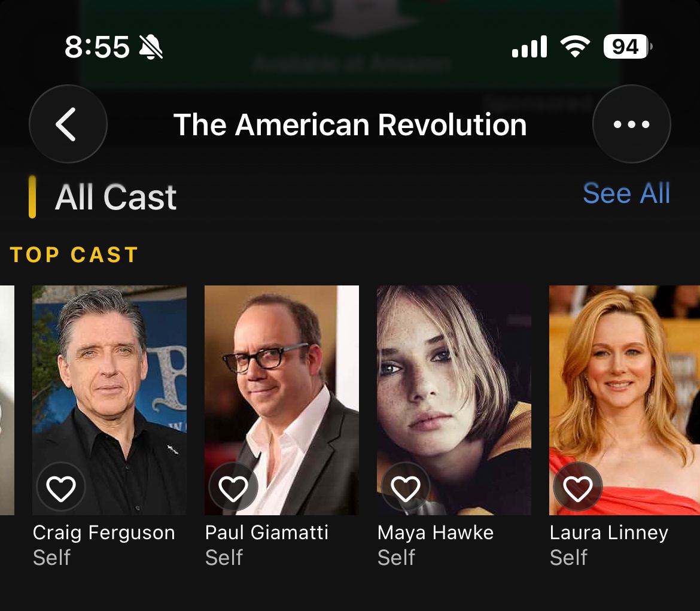Image resolution: width=700 pixels, height=611 pixels.
Task: Open the three-dots more options menu
Action: pos(631,124)
